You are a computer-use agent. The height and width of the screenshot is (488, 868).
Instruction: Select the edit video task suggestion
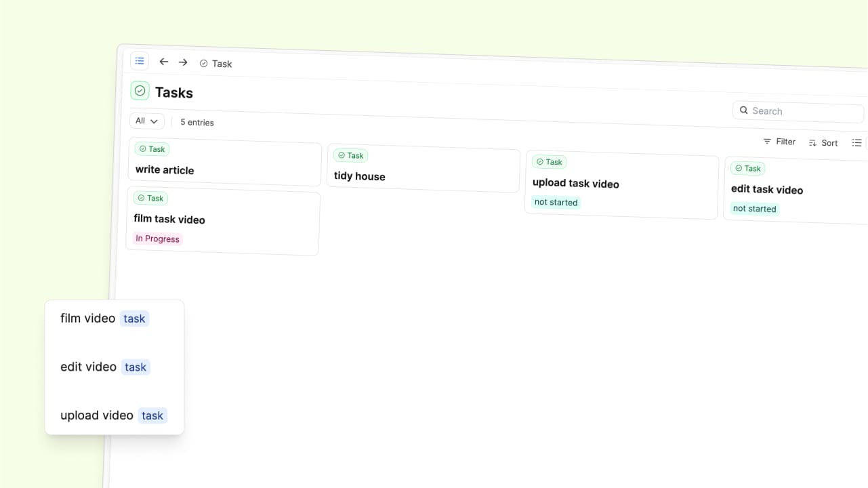click(x=89, y=367)
